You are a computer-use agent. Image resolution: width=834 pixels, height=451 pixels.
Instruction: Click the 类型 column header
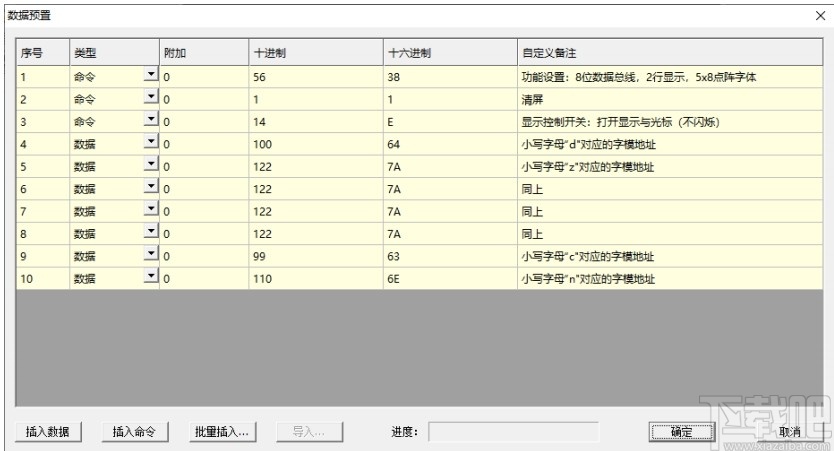tap(114, 53)
